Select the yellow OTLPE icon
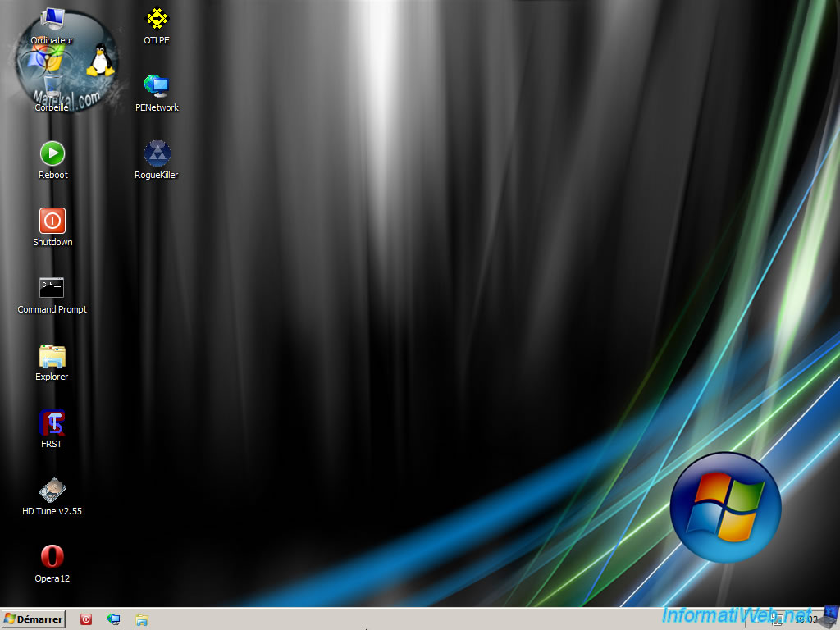 click(156, 20)
